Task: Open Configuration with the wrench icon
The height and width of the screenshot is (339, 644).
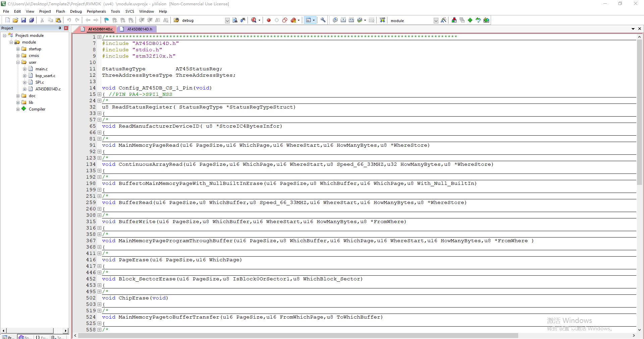Action: [323, 20]
